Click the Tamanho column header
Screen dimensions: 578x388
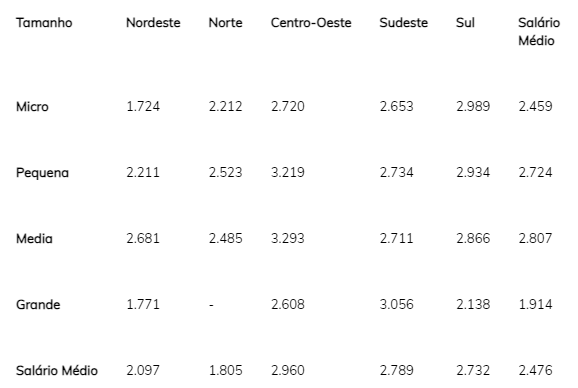pos(44,23)
